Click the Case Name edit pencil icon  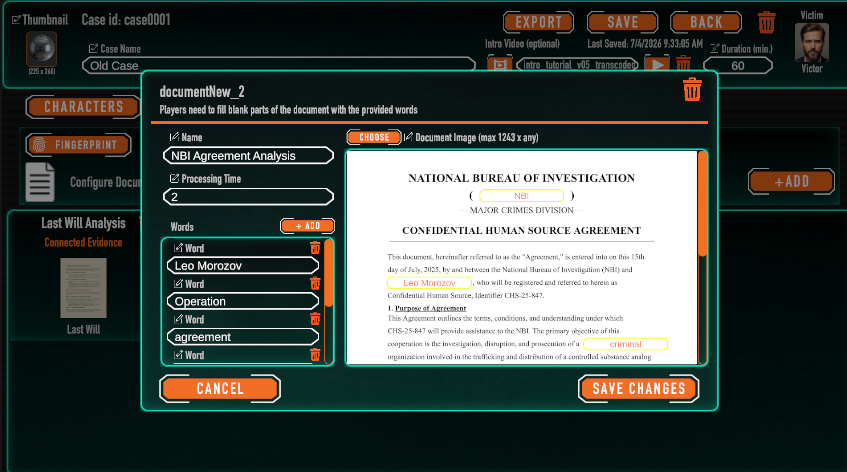tap(93, 49)
